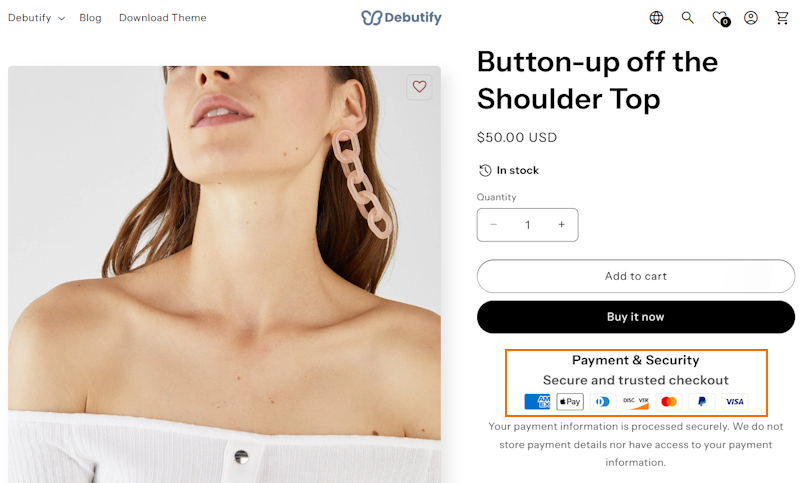The image size is (801, 483).
Task: Select the Apple Pay payment icon
Action: (570, 402)
